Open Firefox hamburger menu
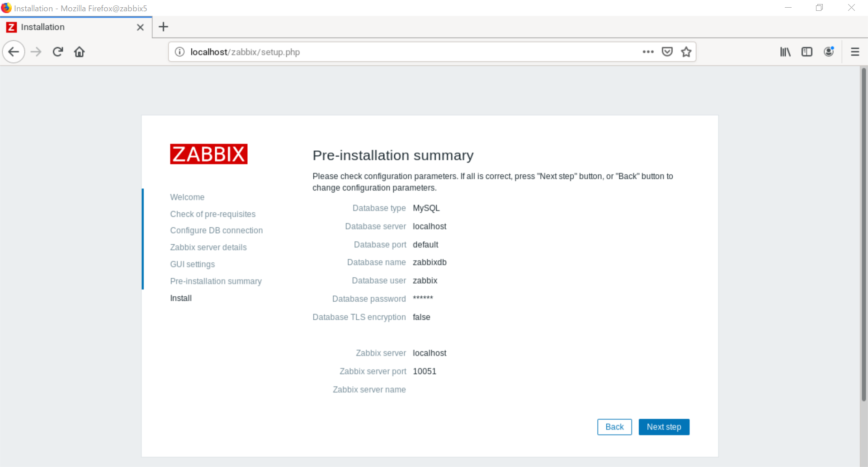Image resolution: width=868 pixels, height=467 pixels. pyautogui.click(x=855, y=52)
